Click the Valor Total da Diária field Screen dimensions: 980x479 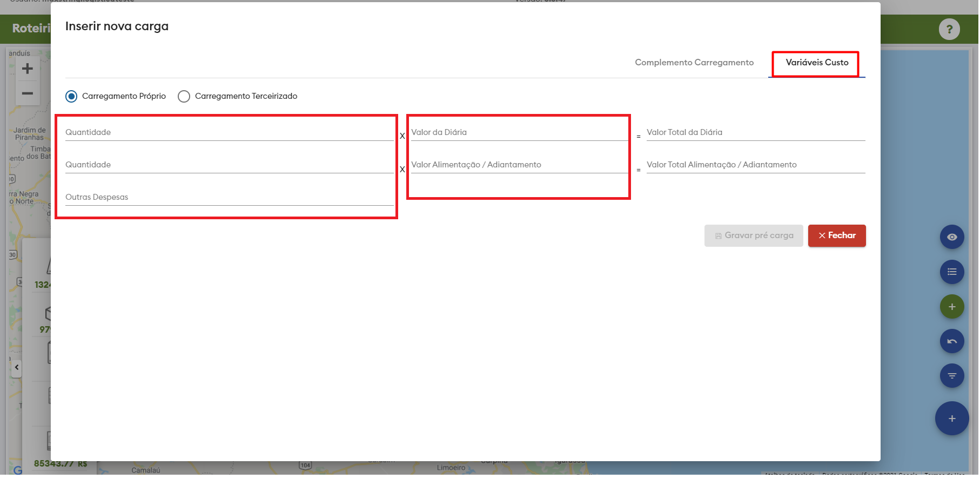coord(756,133)
